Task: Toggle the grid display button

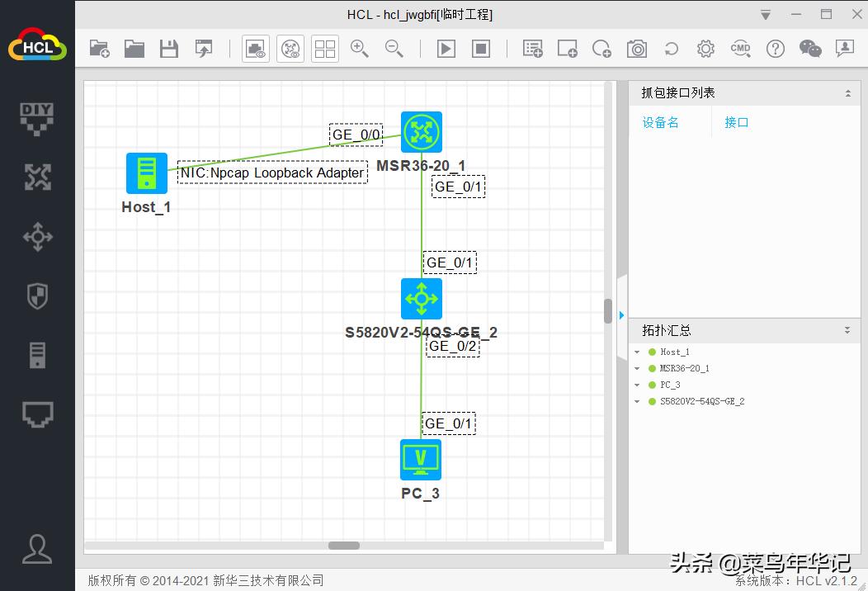Action: click(325, 49)
